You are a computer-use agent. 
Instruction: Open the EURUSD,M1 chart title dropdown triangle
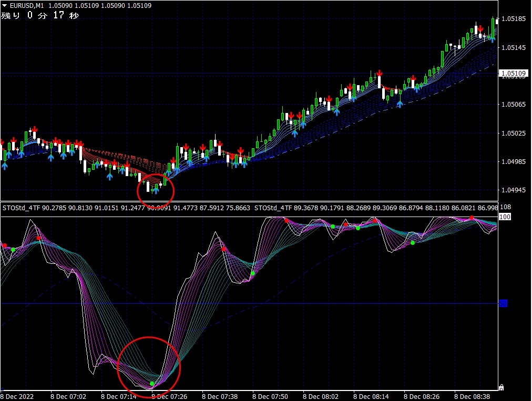coord(5,6)
